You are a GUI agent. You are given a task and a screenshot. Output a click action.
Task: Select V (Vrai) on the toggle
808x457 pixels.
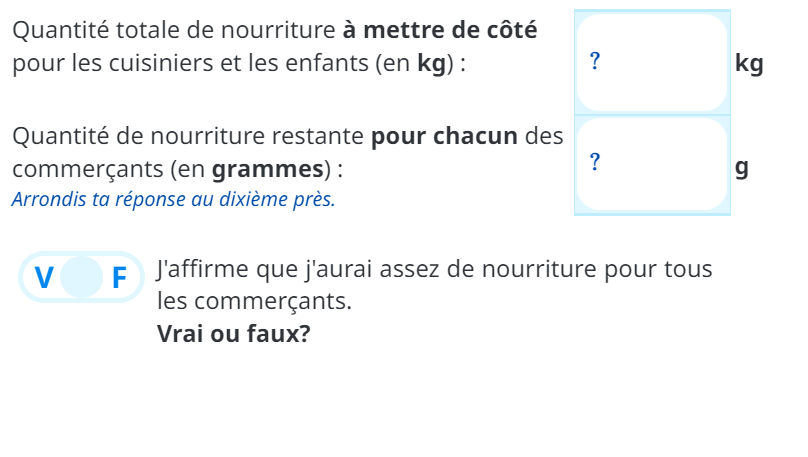43,277
